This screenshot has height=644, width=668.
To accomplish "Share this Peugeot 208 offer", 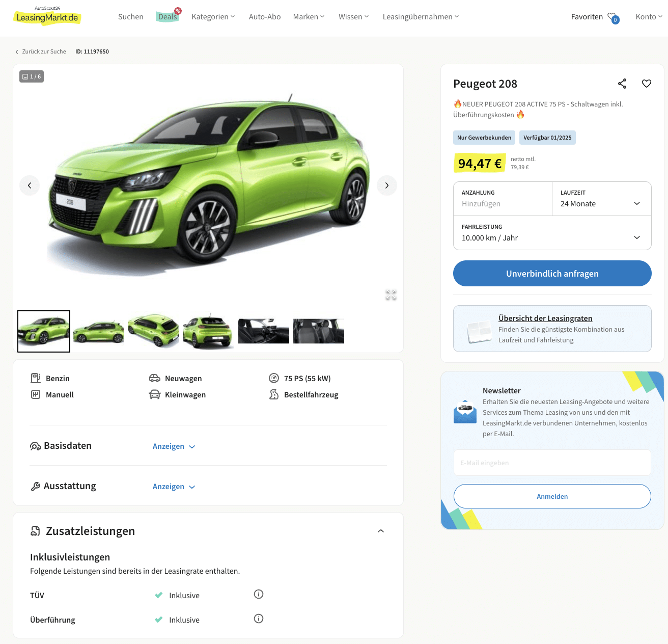I will pyautogui.click(x=622, y=84).
